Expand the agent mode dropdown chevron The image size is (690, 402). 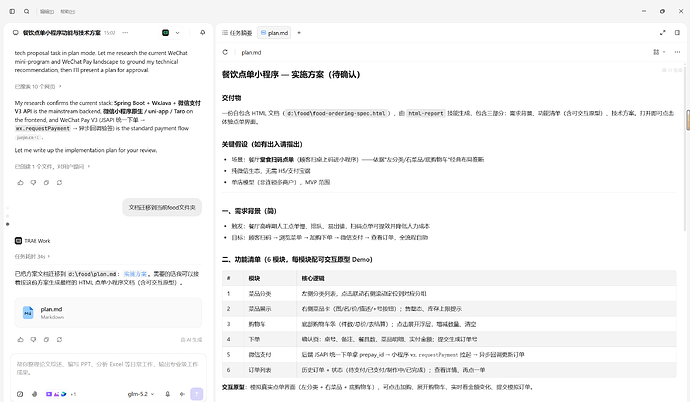(177, 33)
